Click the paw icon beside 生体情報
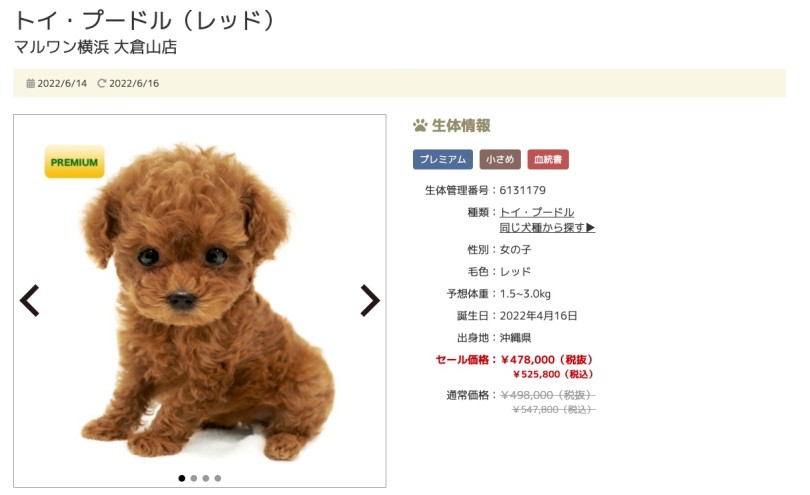Screen dimensions: 810x495 (x=419, y=125)
